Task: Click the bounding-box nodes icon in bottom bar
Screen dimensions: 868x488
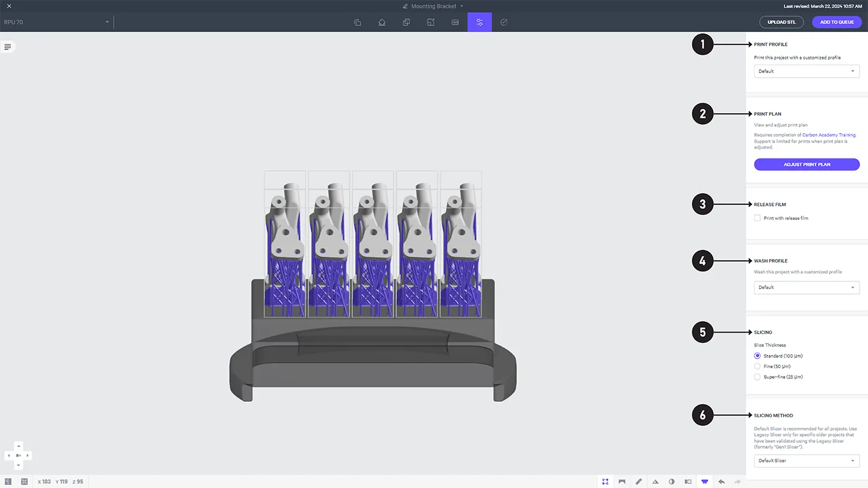Action: tap(605, 481)
